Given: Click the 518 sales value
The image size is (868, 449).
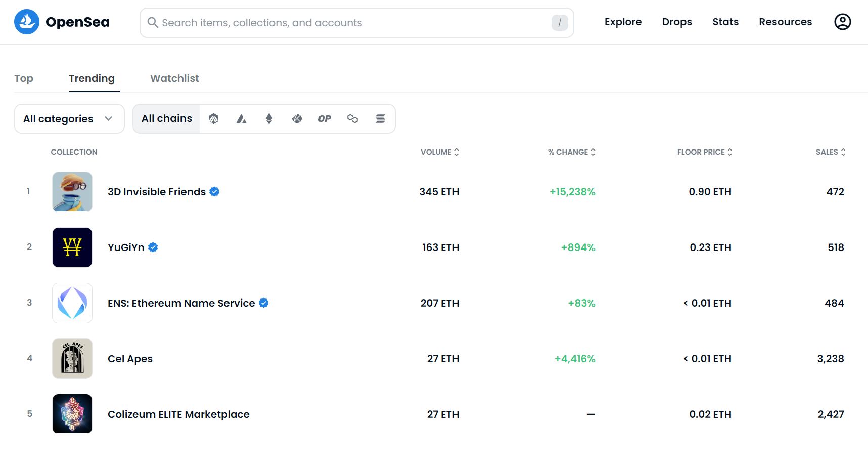Looking at the screenshot, I should point(836,247).
